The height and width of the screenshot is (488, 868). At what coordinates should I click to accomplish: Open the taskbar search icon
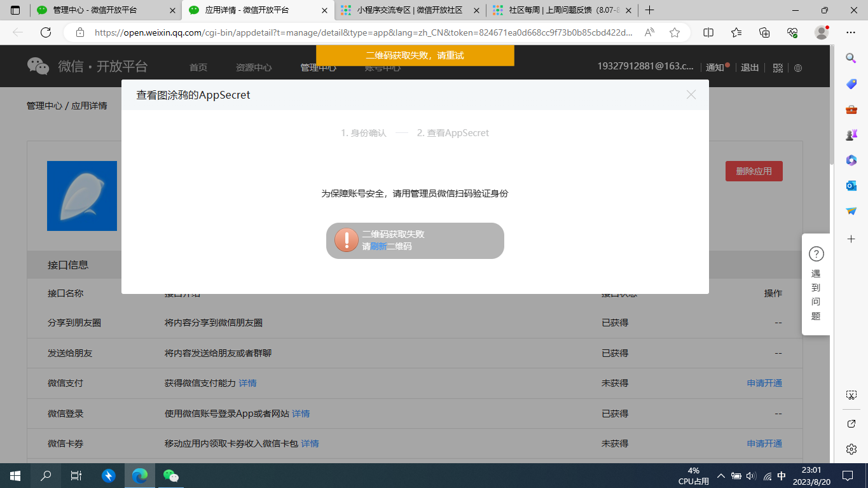coord(46,475)
